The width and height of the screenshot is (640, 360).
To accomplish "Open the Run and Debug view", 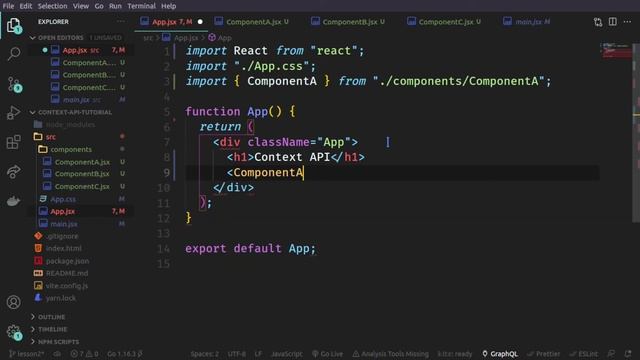I will (13, 113).
